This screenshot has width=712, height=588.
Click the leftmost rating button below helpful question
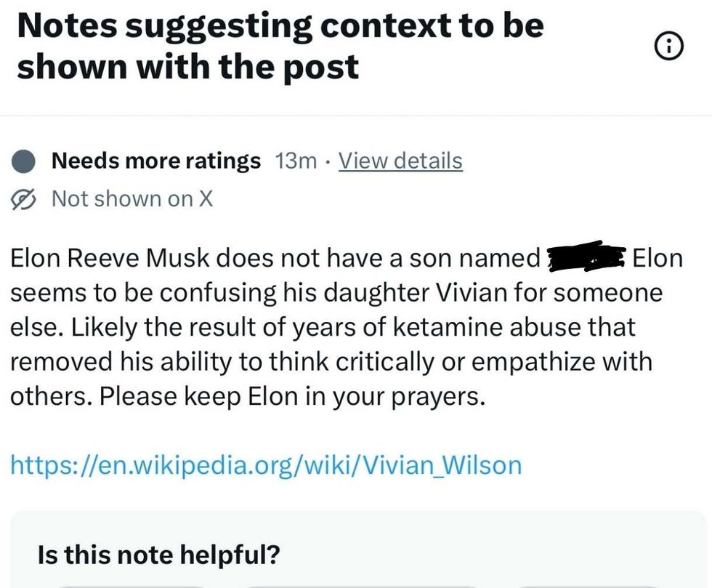[131, 584]
